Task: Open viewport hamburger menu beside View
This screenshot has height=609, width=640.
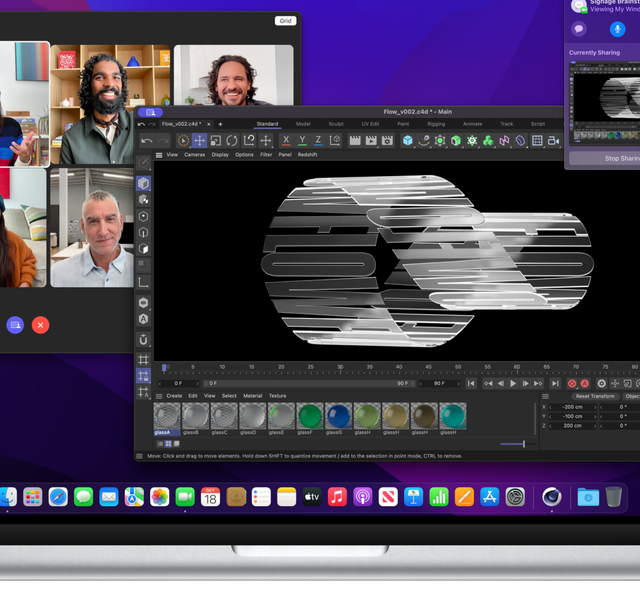Action: click(159, 155)
